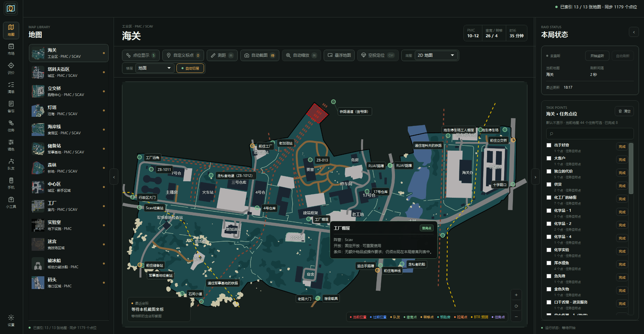Select the 实验室 map entry
The width and height of the screenshot is (644, 334).
click(69, 225)
